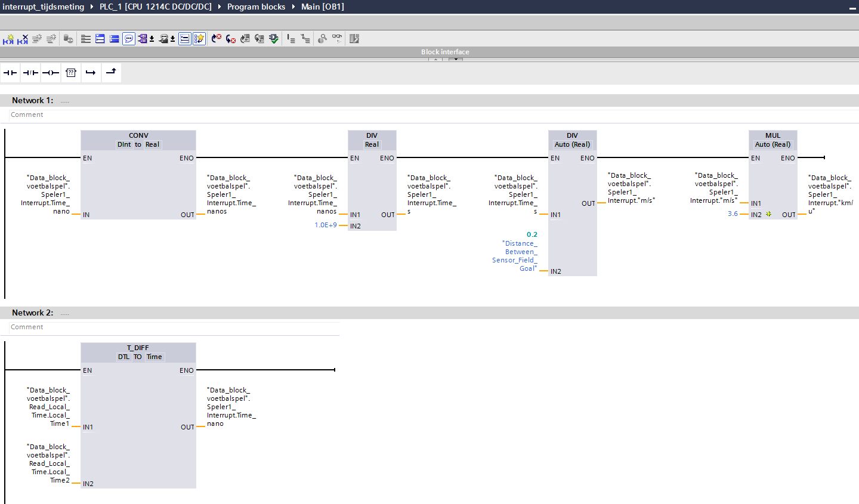Click the tag information display icon
This screenshot has height=504, width=859.
(x=163, y=39)
